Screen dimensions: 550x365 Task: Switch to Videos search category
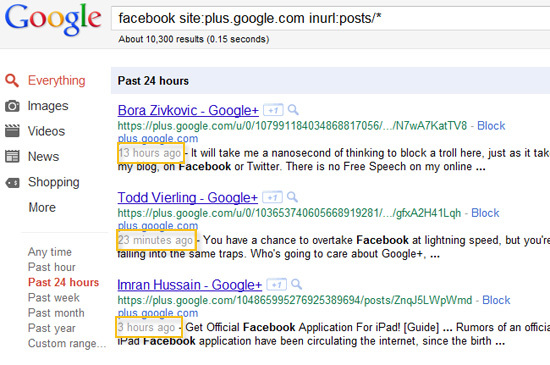tap(46, 131)
